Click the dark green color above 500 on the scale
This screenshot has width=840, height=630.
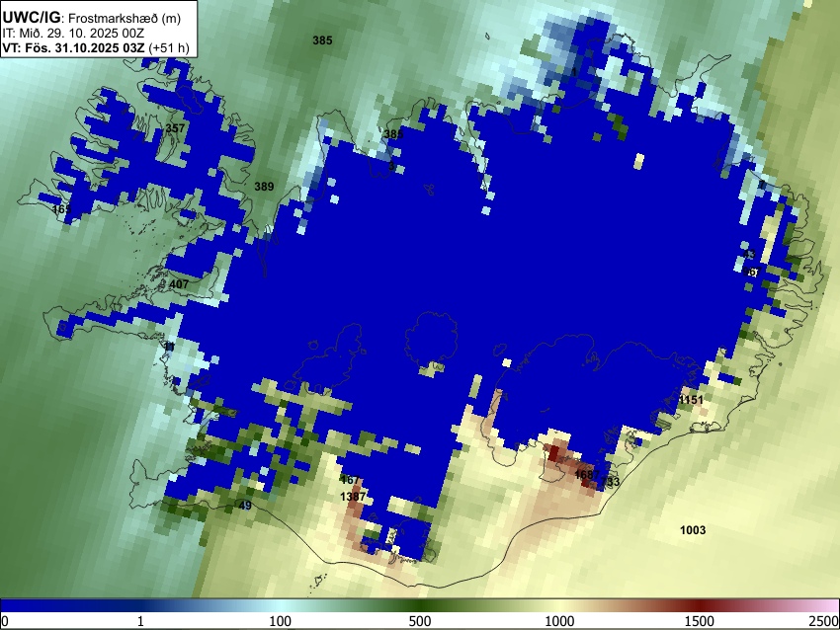(420, 605)
